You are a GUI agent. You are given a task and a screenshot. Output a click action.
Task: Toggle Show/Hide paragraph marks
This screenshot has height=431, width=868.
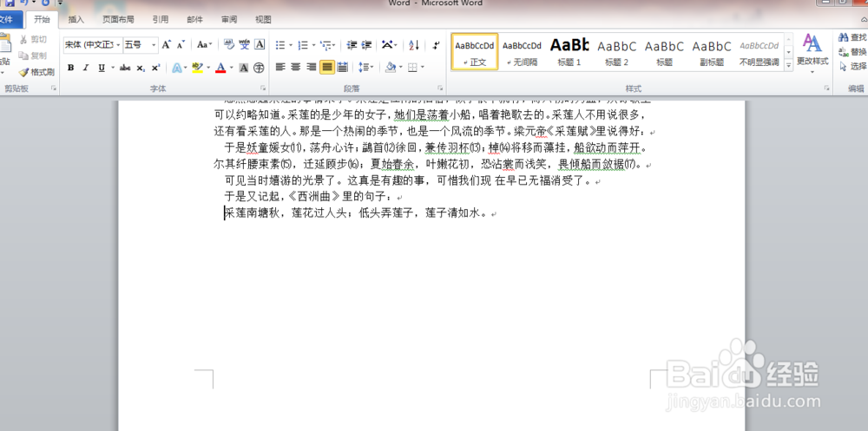click(437, 45)
